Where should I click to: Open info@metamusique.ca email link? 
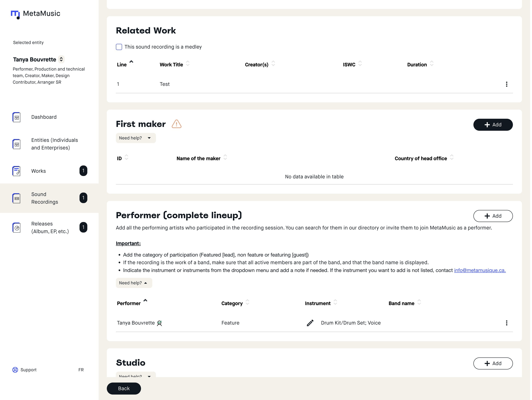[x=480, y=270]
